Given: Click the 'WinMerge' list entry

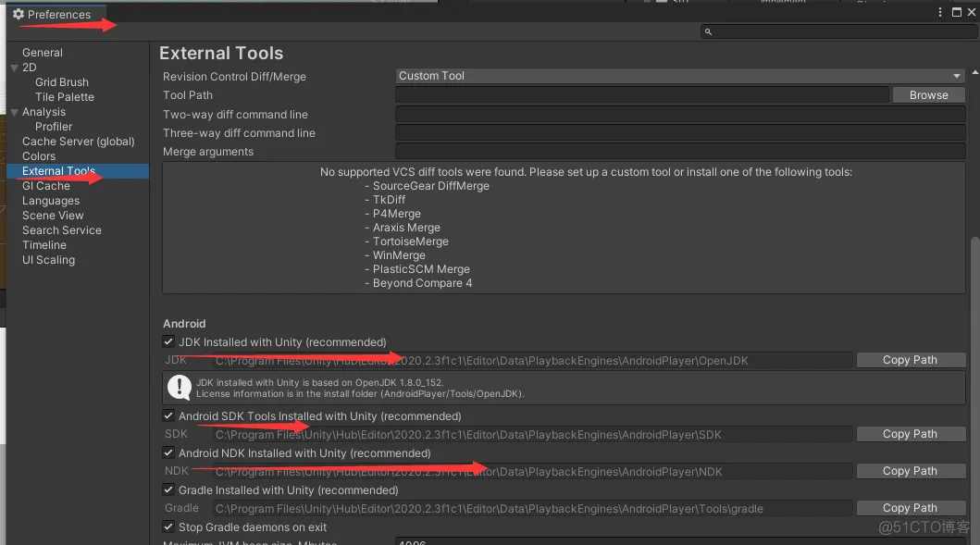Looking at the screenshot, I should 400,255.
